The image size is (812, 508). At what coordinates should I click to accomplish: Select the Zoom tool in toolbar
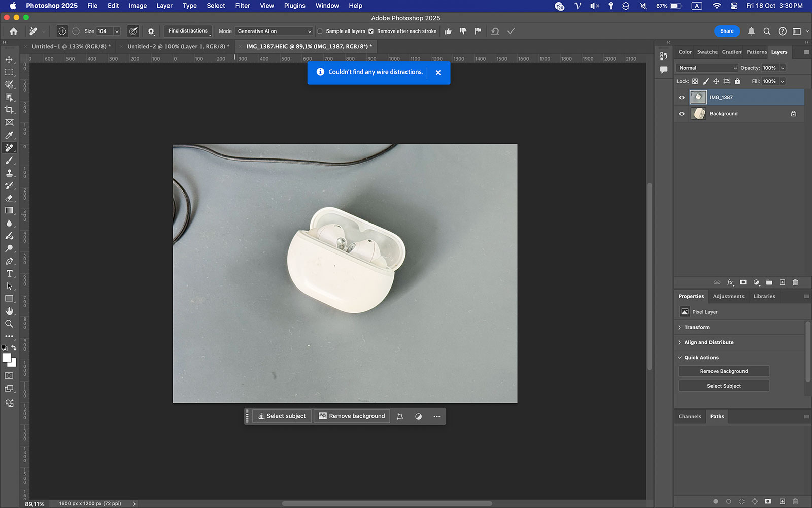pos(9,324)
